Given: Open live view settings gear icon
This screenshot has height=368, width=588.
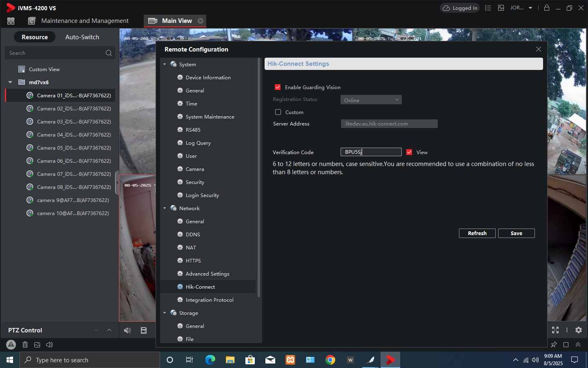Looking at the screenshot, I should [x=579, y=330].
